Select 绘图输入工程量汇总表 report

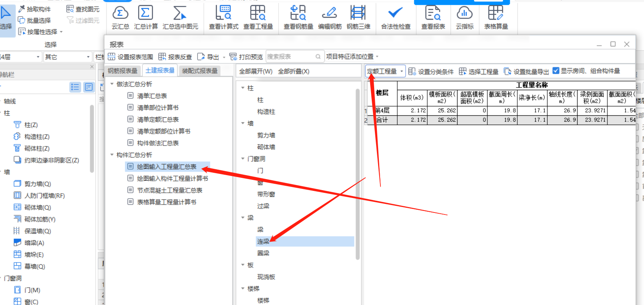(167, 166)
